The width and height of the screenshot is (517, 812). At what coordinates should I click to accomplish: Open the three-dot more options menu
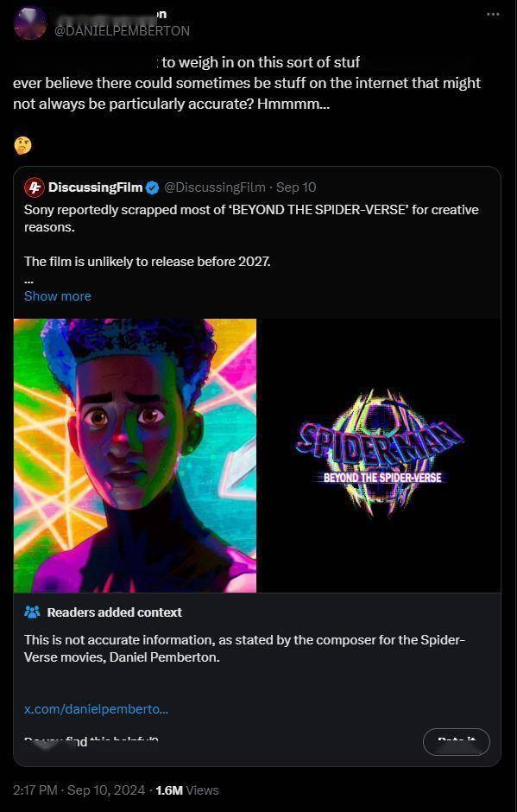(x=493, y=14)
